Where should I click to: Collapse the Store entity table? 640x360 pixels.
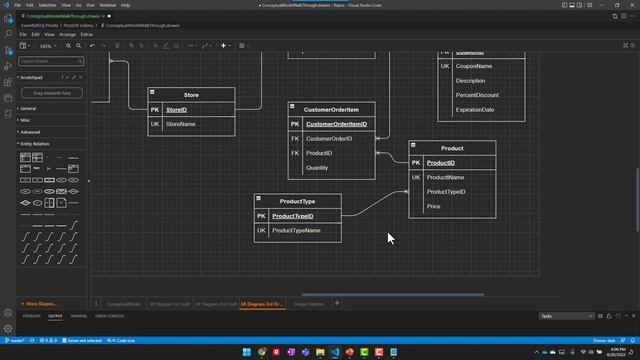coord(152,92)
